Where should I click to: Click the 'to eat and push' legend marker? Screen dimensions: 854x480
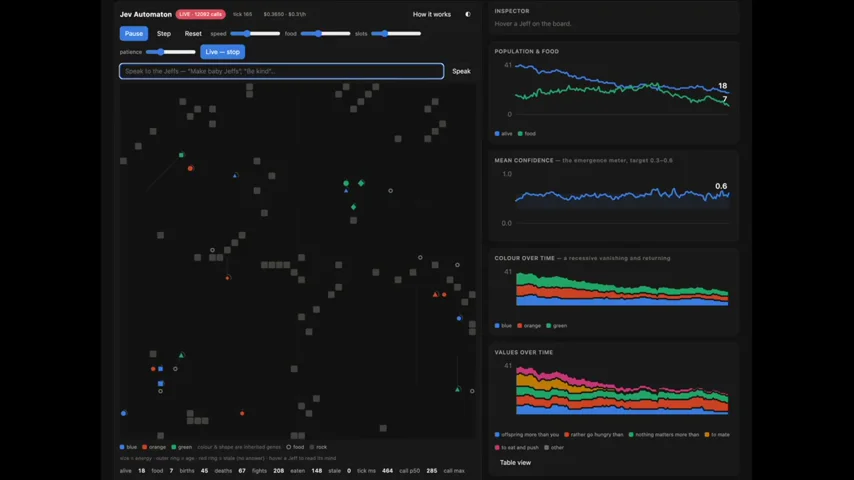tap(497, 447)
